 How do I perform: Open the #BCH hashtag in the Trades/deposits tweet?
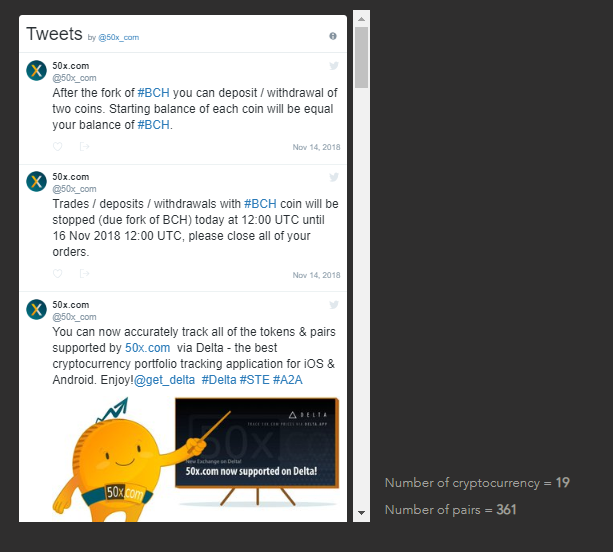tap(260, 204)
